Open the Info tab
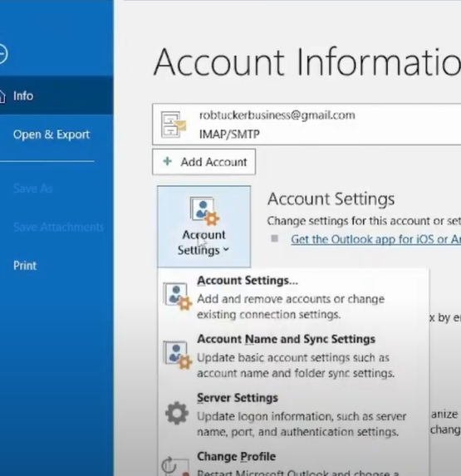461x476 pixels. click(x=56, y=96)
